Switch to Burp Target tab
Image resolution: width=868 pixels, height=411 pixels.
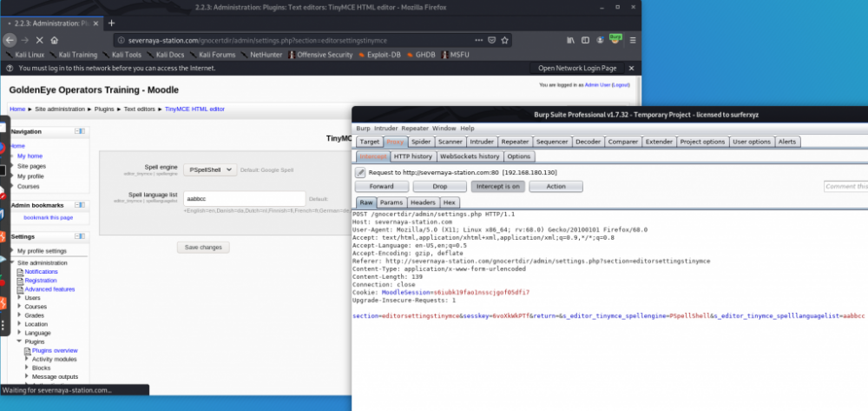point(369,142)
